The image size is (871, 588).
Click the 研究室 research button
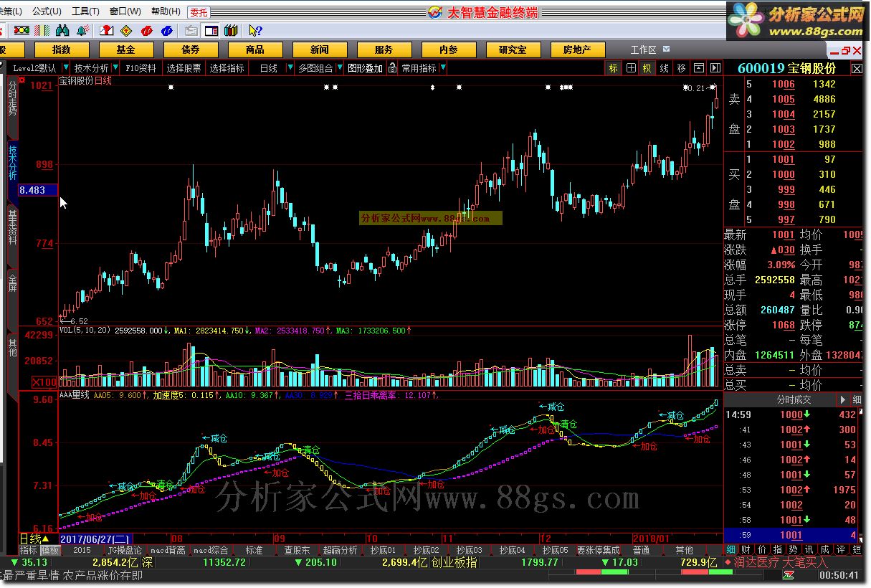click(513, 49)
